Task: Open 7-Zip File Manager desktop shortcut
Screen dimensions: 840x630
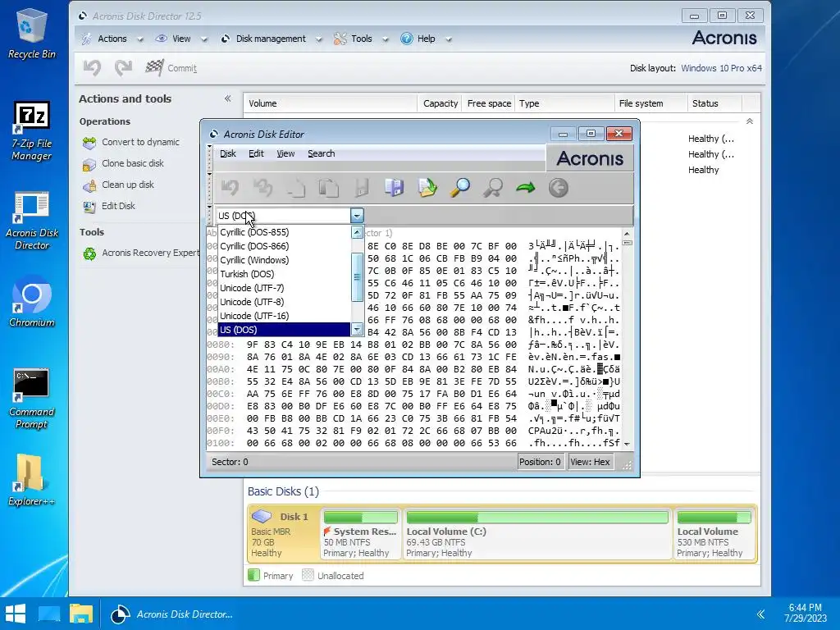Action: (x=31, y=132)
